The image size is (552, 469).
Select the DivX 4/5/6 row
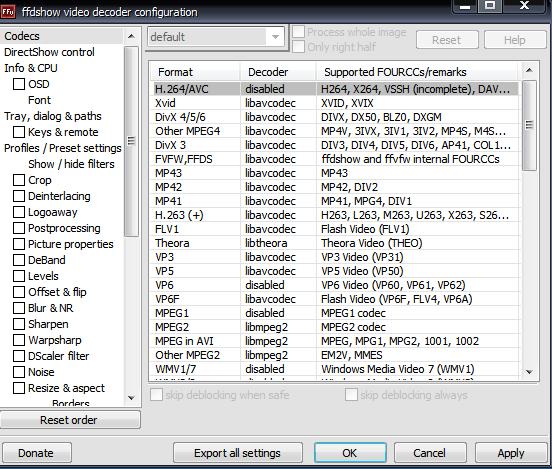335,117
